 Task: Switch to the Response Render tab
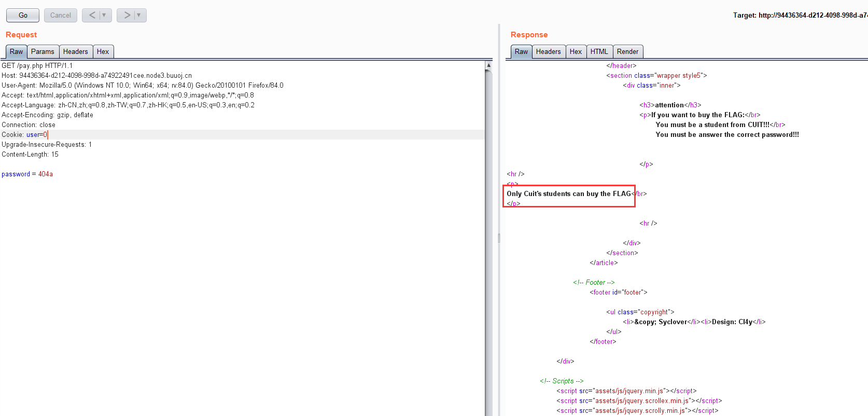628,51
